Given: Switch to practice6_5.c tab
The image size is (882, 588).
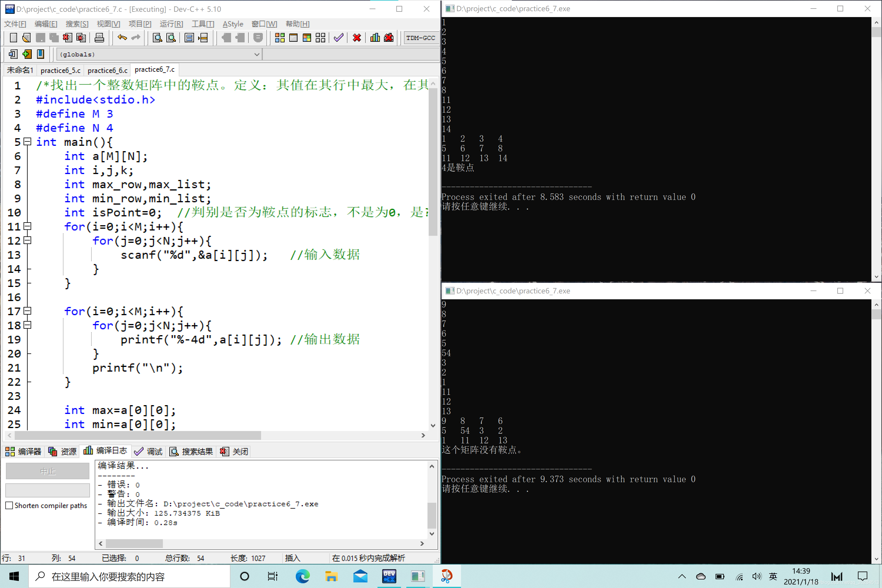Looking at the screenshot, I should point(60,70).
